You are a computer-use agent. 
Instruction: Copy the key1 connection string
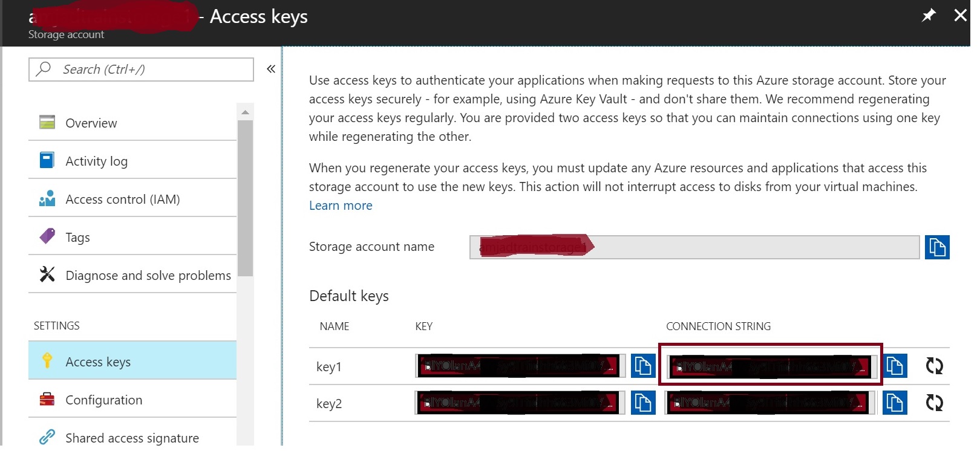click(x=895, y=366)
